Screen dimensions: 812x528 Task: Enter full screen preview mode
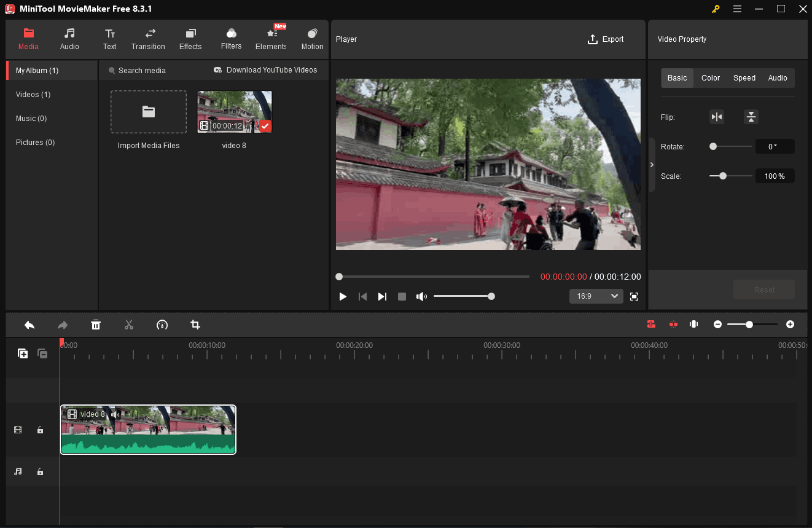click(x=634, y=296)
